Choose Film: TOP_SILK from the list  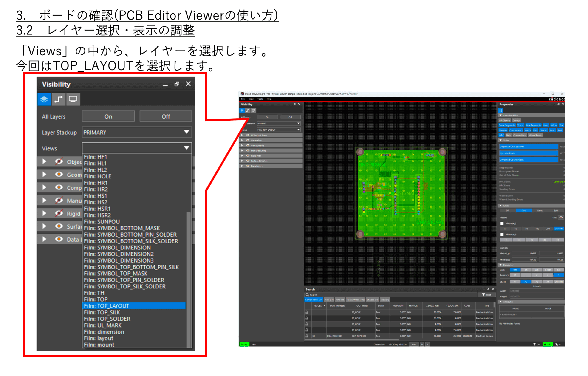coord(102,313)
